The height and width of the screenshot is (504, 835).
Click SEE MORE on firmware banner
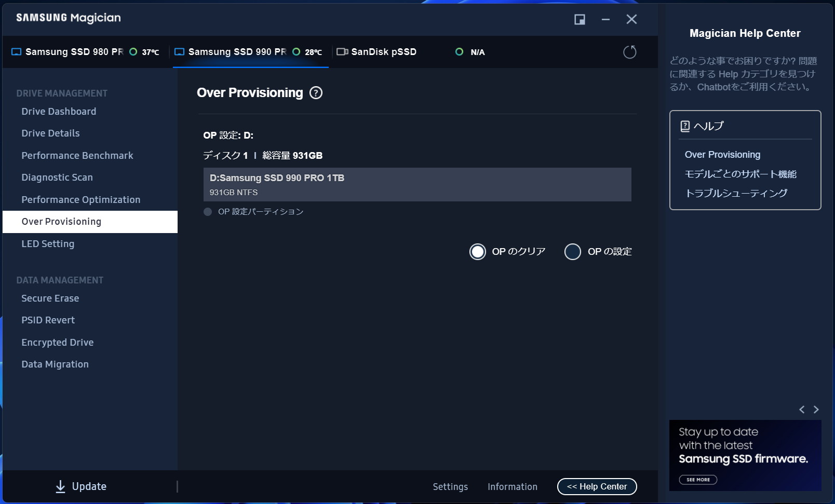coord(698,480)
